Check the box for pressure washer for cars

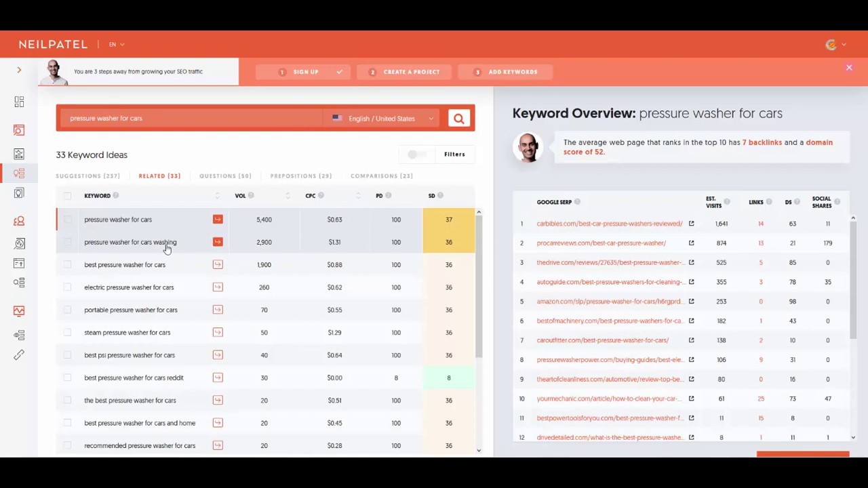(x=67, y=220)
